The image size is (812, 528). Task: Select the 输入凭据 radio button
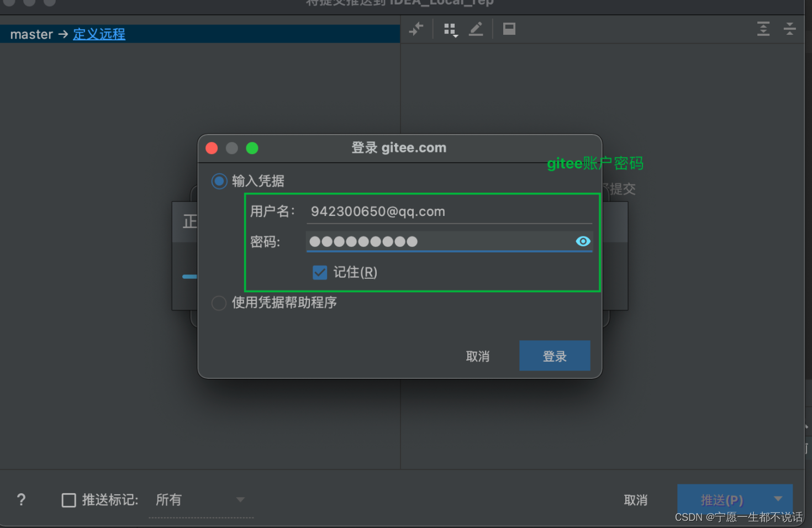click(219, 181)
